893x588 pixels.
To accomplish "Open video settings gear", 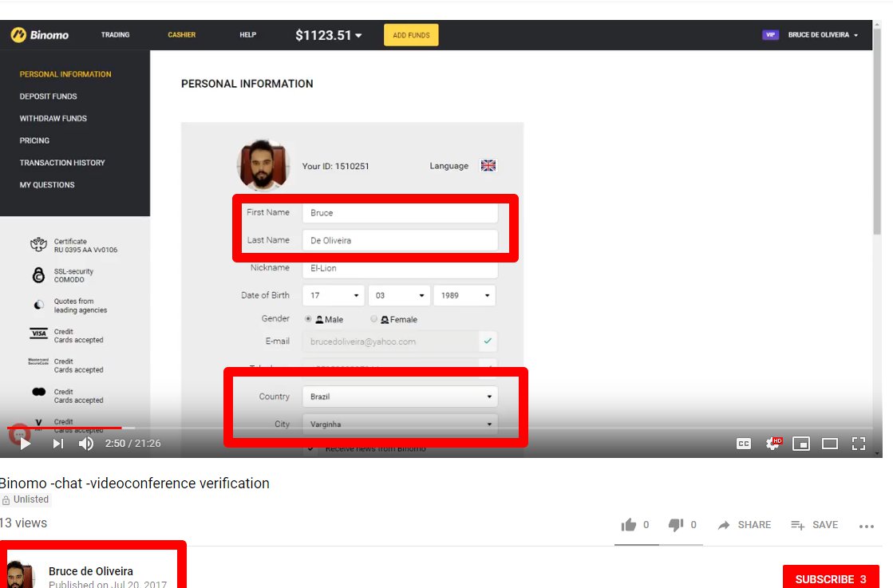I will tap(772, 444).
